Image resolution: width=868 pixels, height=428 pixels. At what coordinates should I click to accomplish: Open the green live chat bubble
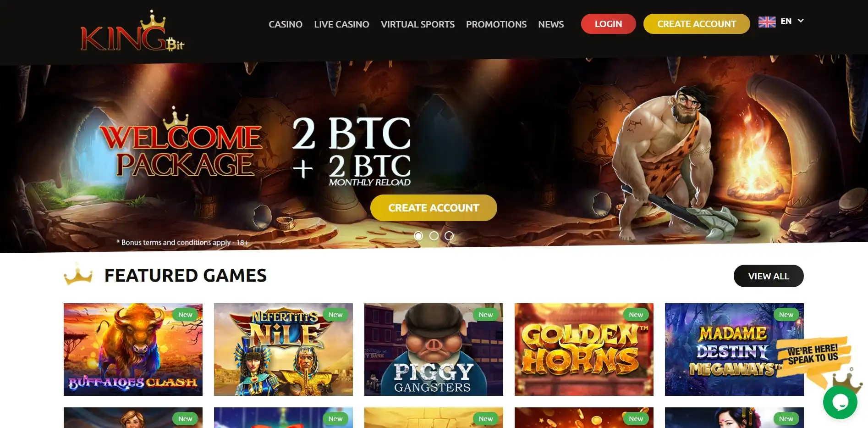tap(840, 402)
